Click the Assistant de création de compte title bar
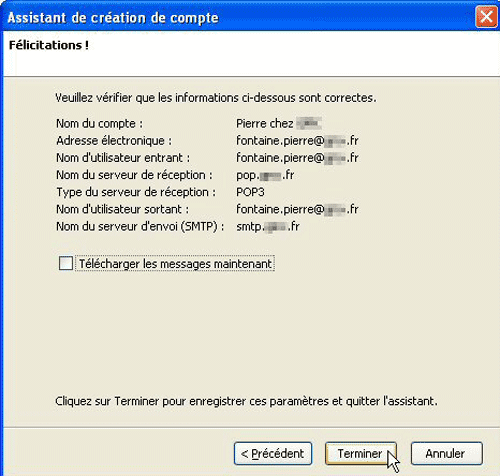The height and width of the screenshot is (476, 500). point(233,17)
